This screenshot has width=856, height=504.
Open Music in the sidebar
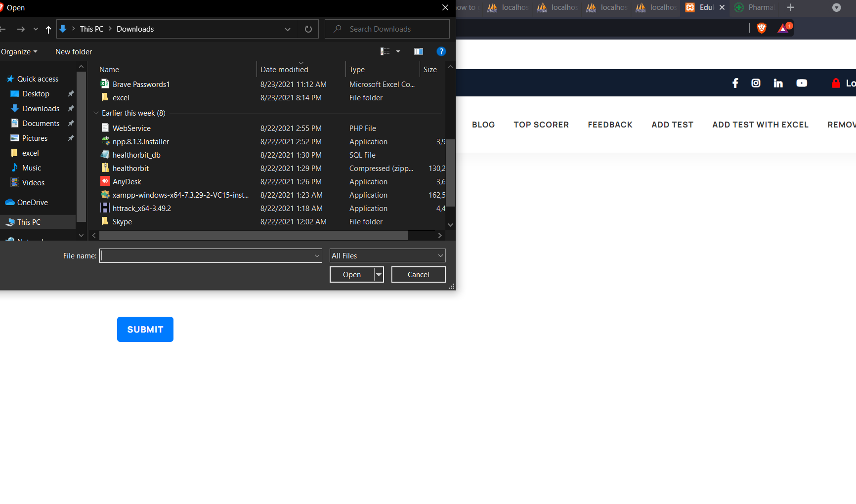(x=31, y=168)
